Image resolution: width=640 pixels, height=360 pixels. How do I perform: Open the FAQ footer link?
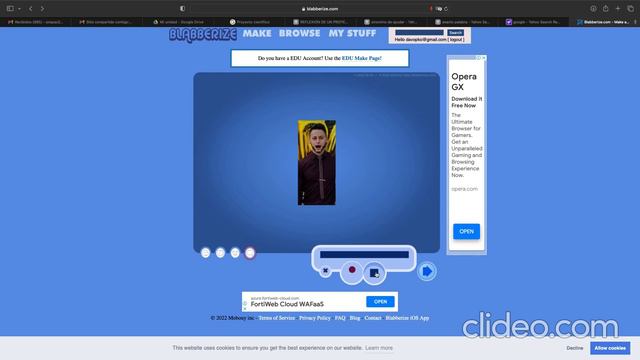340,318
